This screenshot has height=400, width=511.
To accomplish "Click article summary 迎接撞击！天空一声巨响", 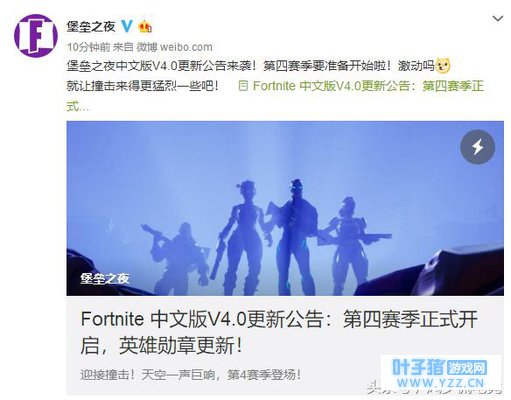I will click(191, 375).
